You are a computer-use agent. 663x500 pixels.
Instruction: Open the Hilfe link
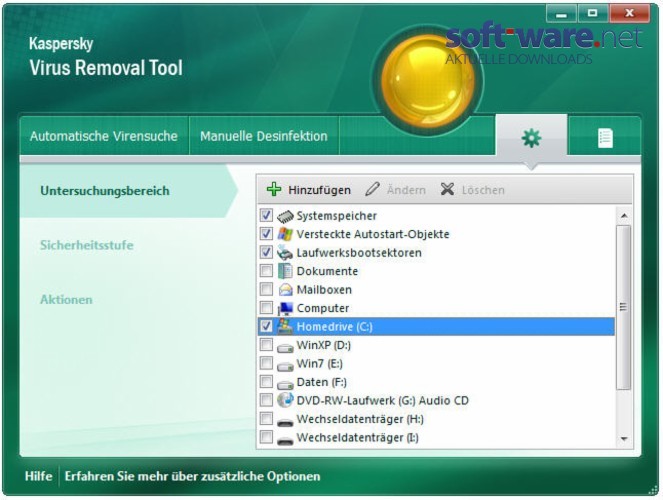tap(38, 476)
